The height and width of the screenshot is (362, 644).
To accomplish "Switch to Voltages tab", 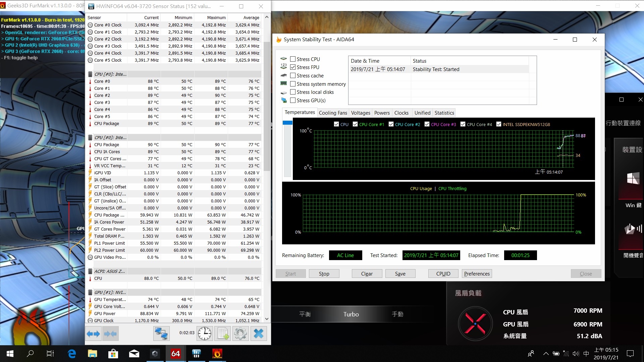I will pos(361,113).
